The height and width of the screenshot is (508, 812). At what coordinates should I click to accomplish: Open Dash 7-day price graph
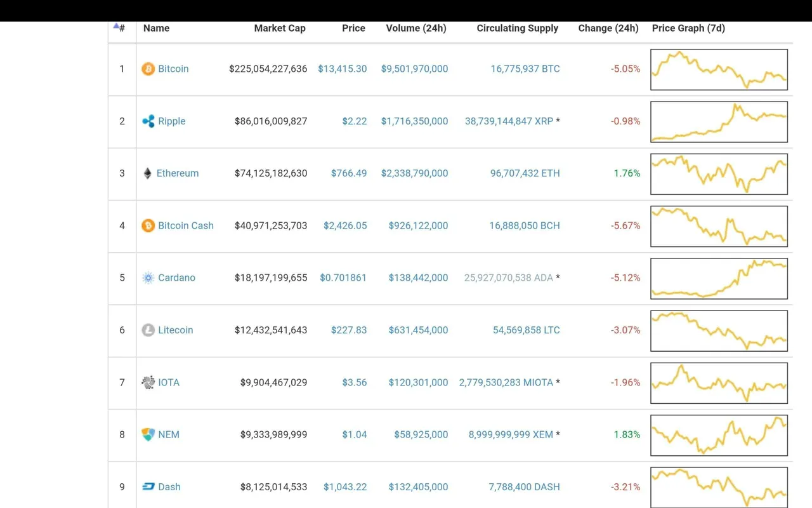pos(719,487)
